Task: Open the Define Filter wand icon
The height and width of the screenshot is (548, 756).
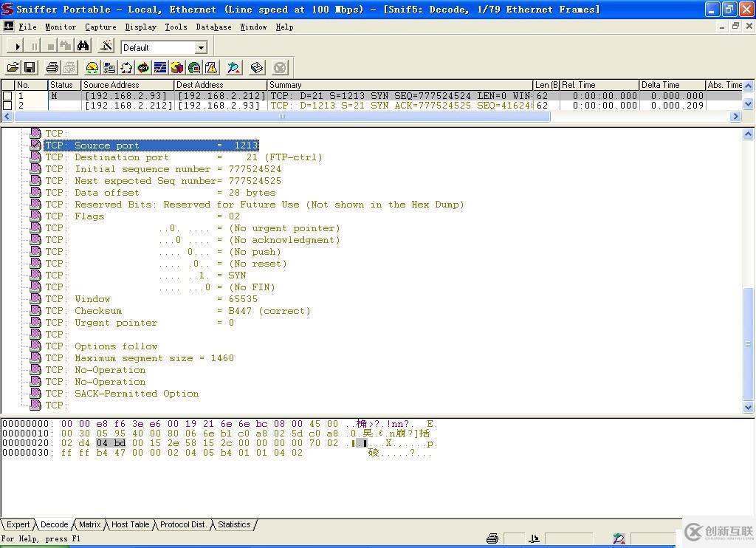Action: tap(106, 47)
